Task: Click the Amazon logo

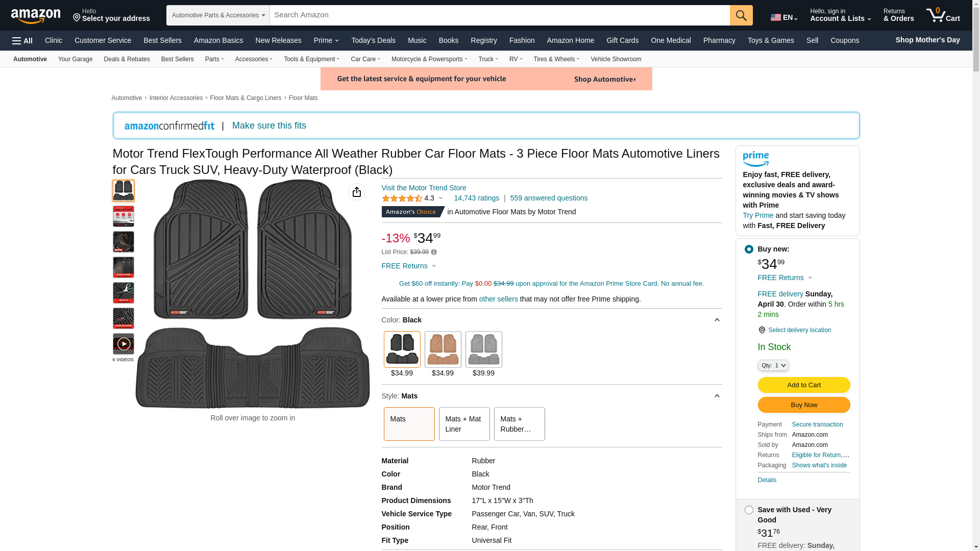Action: click(x=36, y=16)
